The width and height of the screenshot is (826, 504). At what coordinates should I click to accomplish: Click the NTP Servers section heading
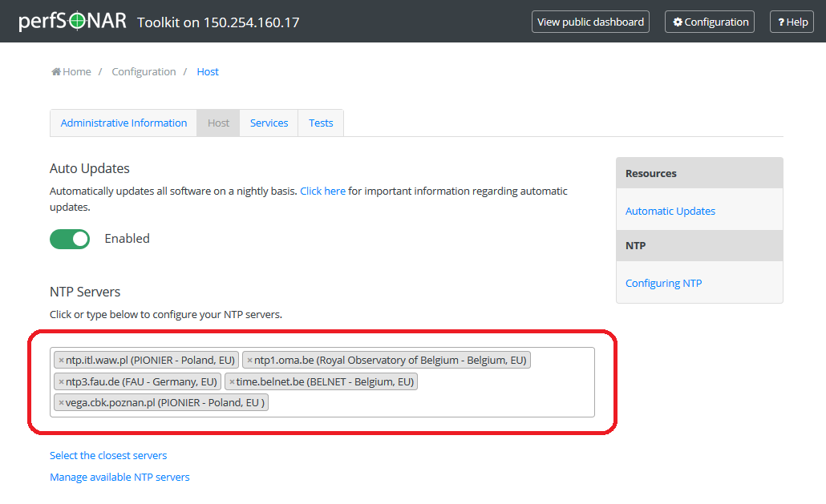(85, 292)
